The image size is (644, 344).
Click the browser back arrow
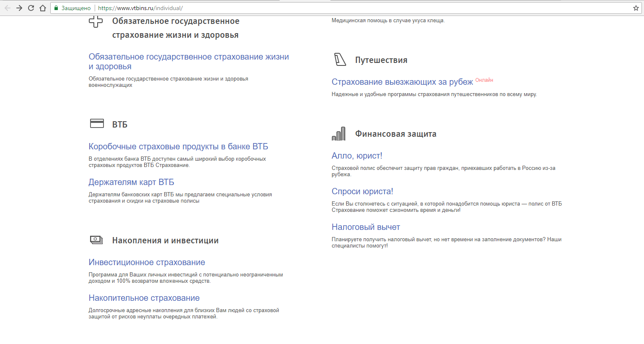(8, 8)
